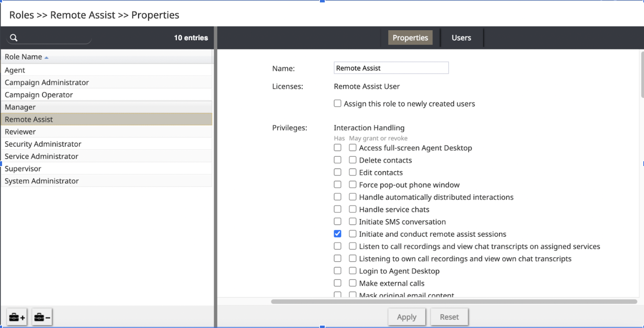The width and height of the screenshot is (644, 328).
Task: Check Has box for Make external calls
Action: [337, 283]
